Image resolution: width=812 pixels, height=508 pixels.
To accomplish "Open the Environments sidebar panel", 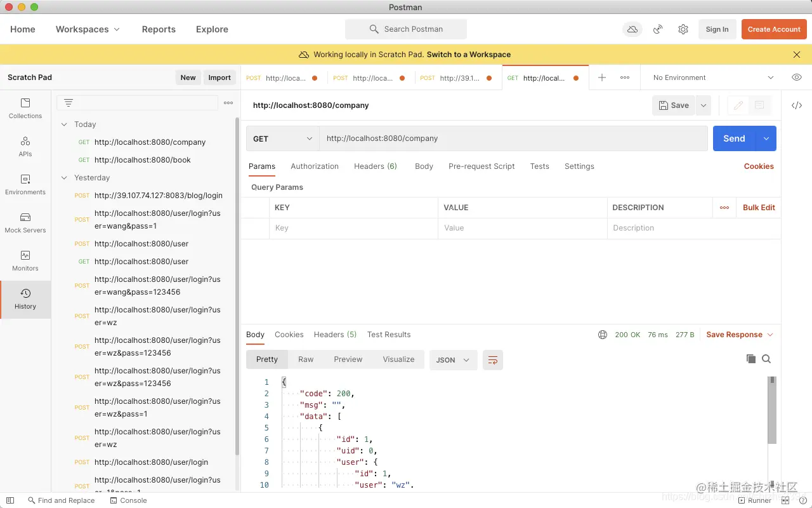I will (25, 184).
